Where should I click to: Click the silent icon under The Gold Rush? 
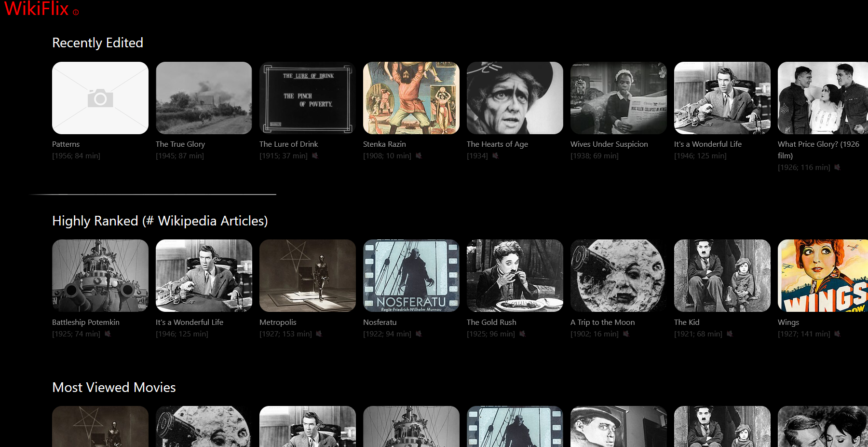coord(522,334)
